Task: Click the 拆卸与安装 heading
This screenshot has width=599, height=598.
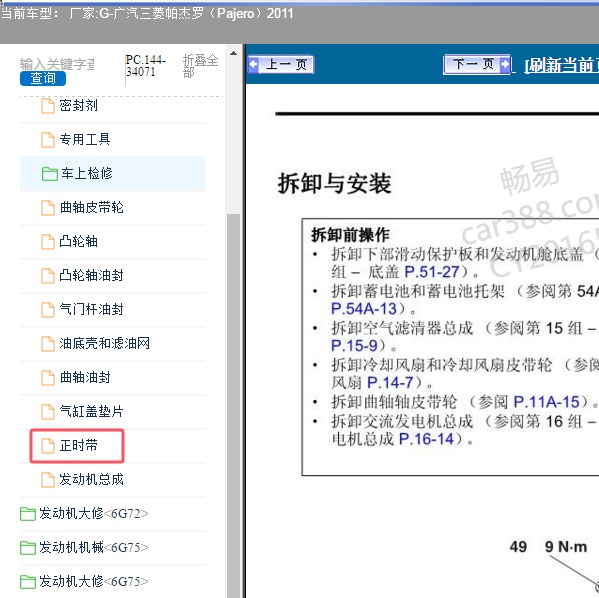Action: tap(334, 184)
